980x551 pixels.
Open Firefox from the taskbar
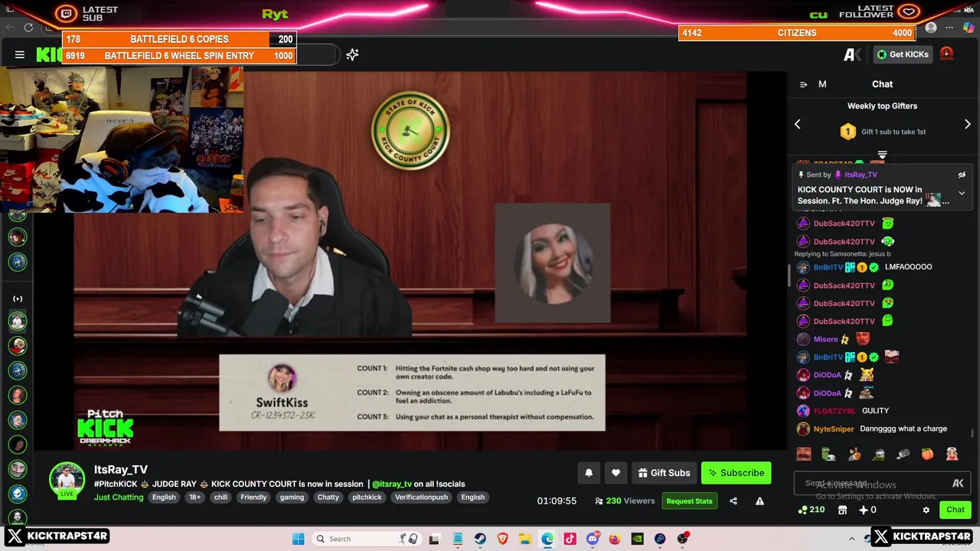(615, 539)
